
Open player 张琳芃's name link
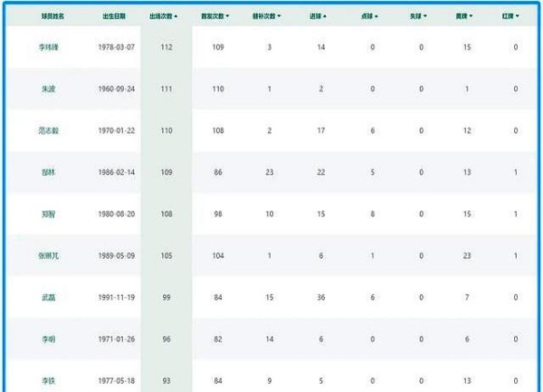[49, 255]
